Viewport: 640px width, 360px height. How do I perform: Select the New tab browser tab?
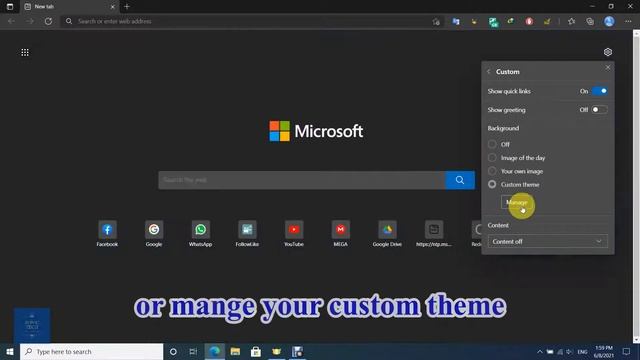pyautogui.click(x=69, y=7)
